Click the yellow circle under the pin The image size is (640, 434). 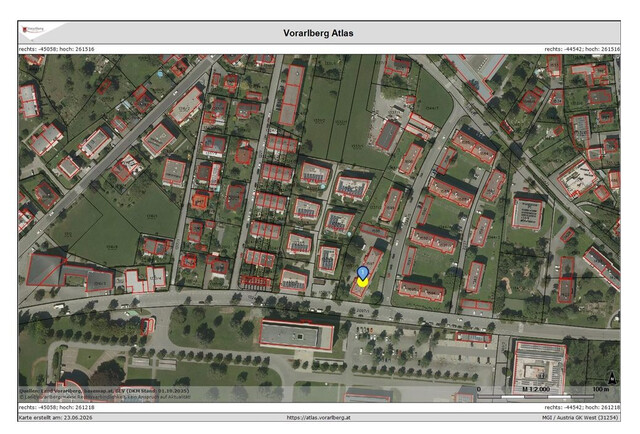[362, 282]
